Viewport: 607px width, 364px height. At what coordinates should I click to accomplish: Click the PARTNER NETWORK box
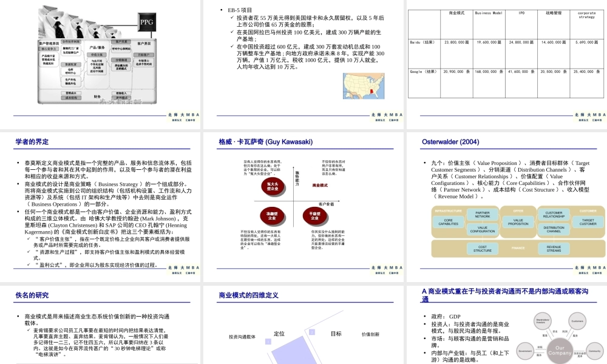tap(483, 215)
